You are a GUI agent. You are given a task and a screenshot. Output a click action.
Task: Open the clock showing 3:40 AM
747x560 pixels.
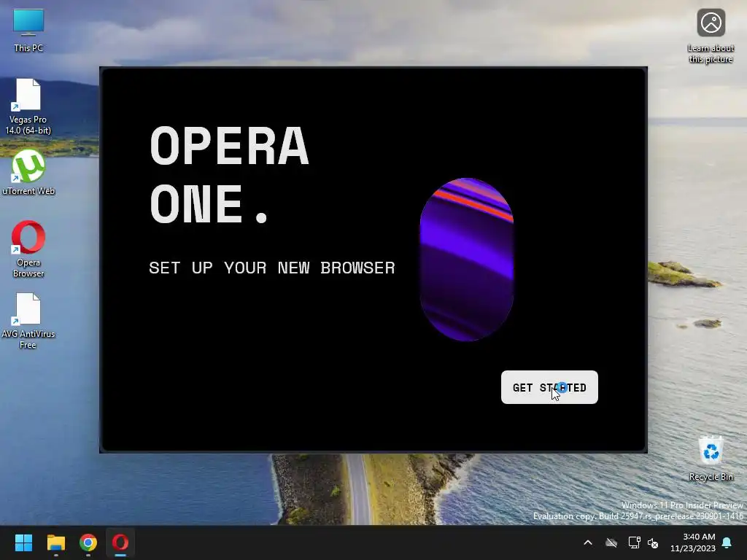[693, 542]
